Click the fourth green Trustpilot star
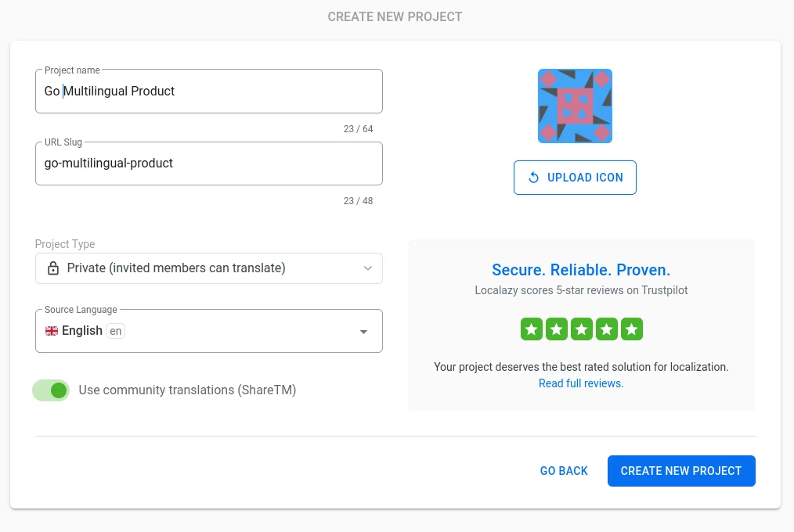Image resolution: width=794 pixels, height=532 pixels. click(x=607, y=329)
